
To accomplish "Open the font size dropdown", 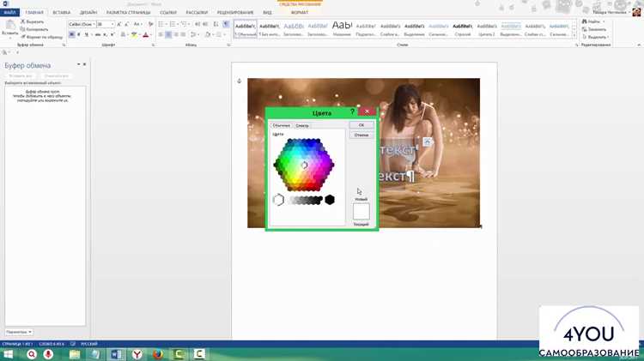I will coord(106,24).
